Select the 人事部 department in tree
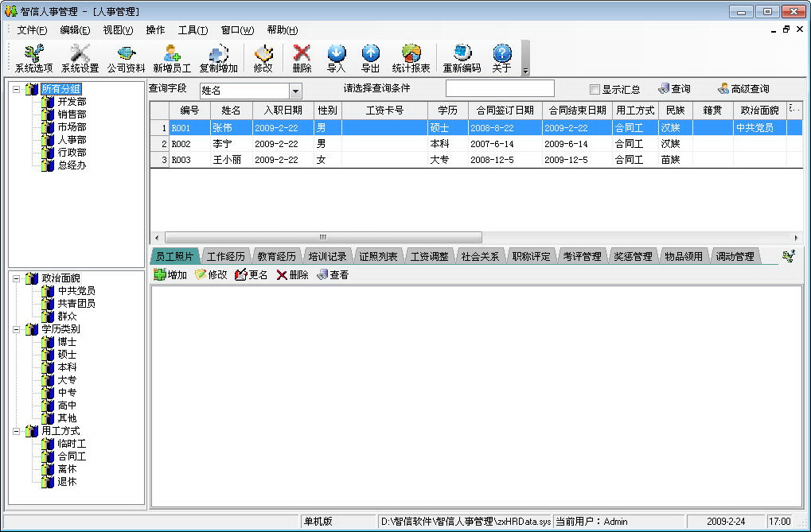811x532 pixels. pos(72,140)
